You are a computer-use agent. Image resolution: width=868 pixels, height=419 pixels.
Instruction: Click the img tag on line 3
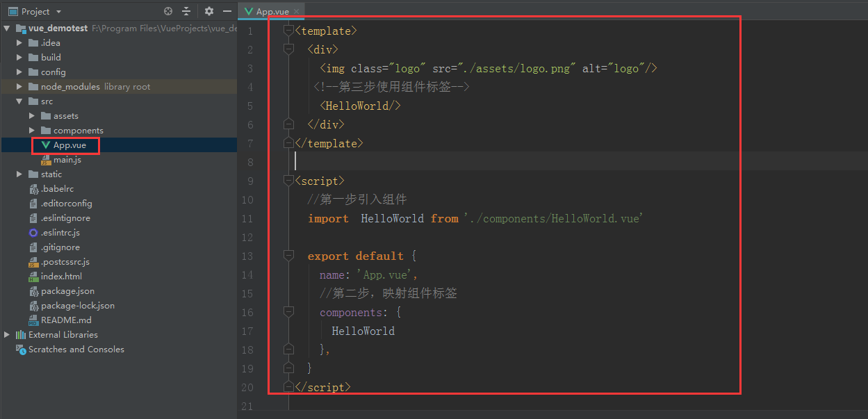point(489,68)
